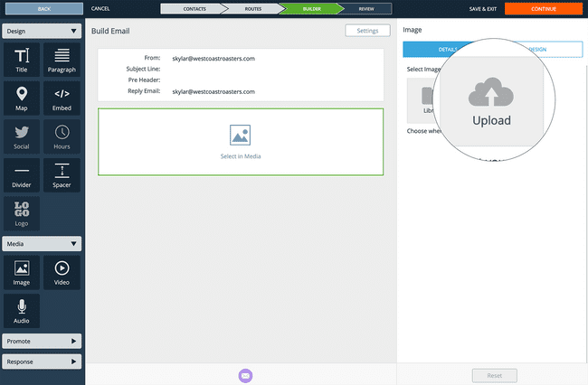
Task: Add a Paragraph block
Action: (62, 60)
